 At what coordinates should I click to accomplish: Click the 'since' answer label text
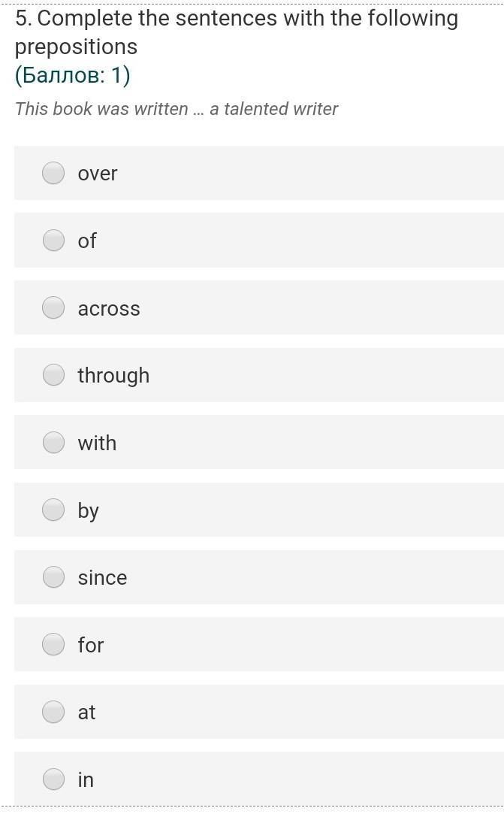click(x=102, y=578)
